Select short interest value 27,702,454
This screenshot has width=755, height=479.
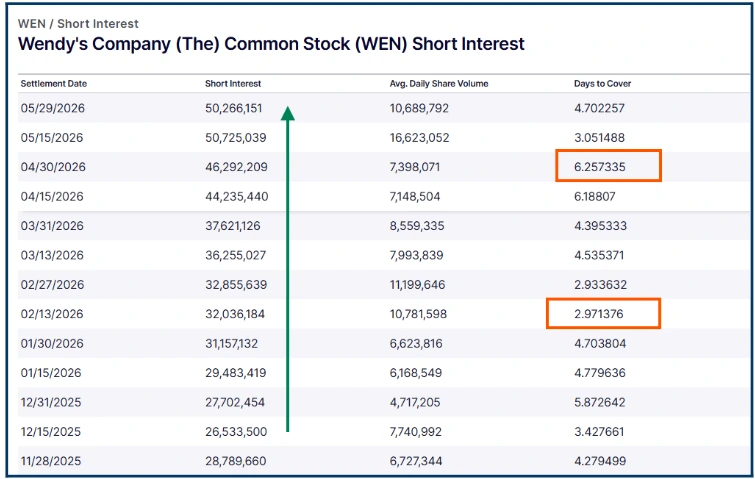point(235,402)
